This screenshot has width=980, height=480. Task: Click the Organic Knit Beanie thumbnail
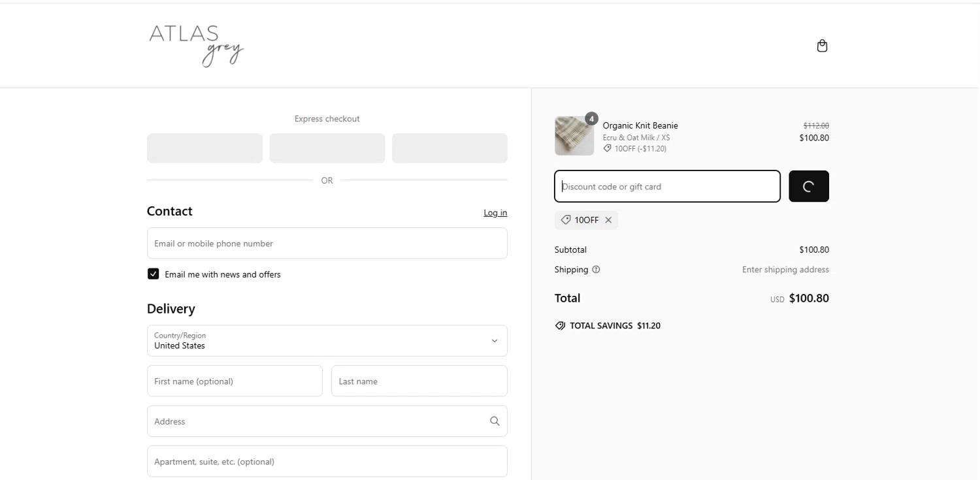(x=574, y=136)
